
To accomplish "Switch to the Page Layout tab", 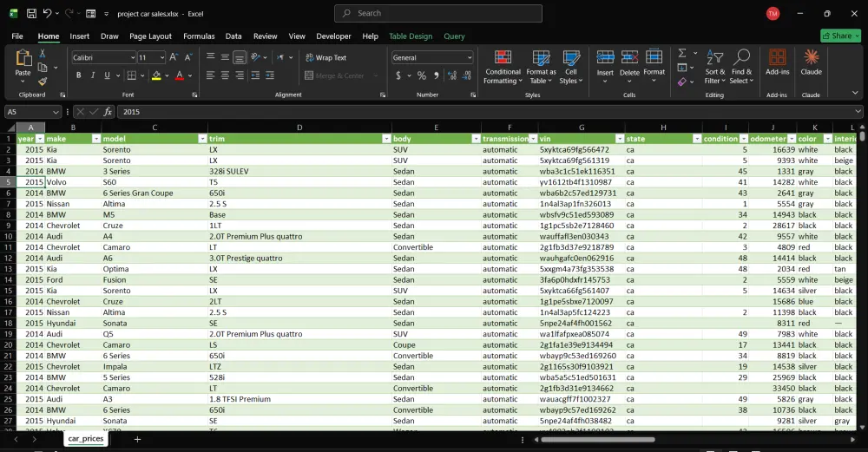I will 150,36.
